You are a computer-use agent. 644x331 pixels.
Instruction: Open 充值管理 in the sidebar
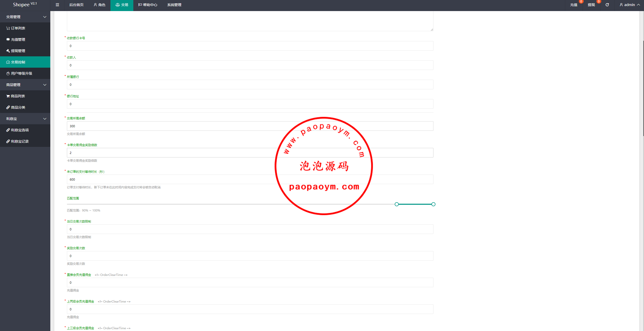pyautogui.click(x=16, y=39)
